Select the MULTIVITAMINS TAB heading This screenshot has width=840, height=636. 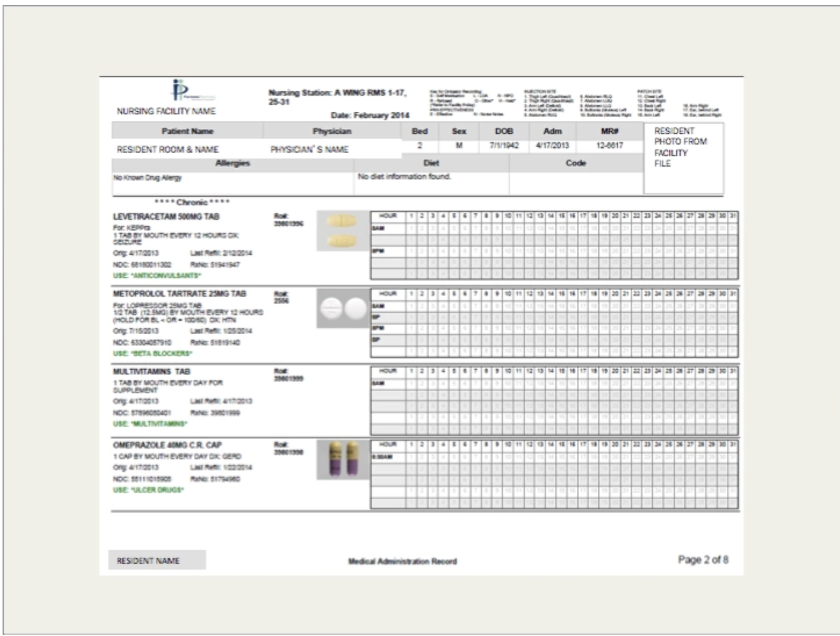pyautogui.click(x=152, y=372)
